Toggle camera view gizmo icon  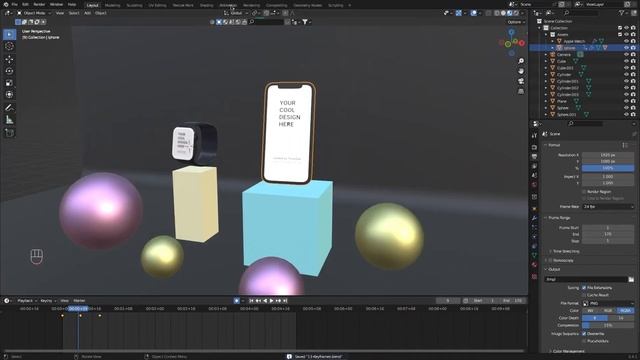coord(521,81)
